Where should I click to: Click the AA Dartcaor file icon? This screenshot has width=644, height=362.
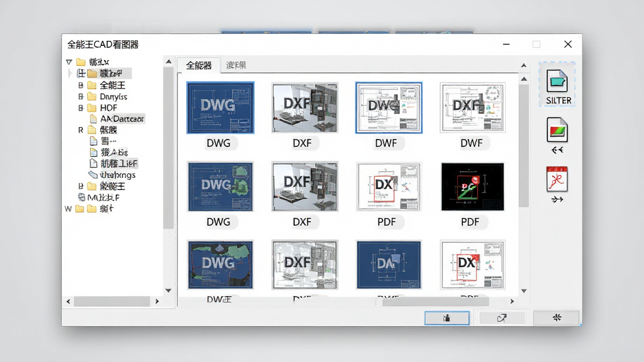[x=94, y=119]
